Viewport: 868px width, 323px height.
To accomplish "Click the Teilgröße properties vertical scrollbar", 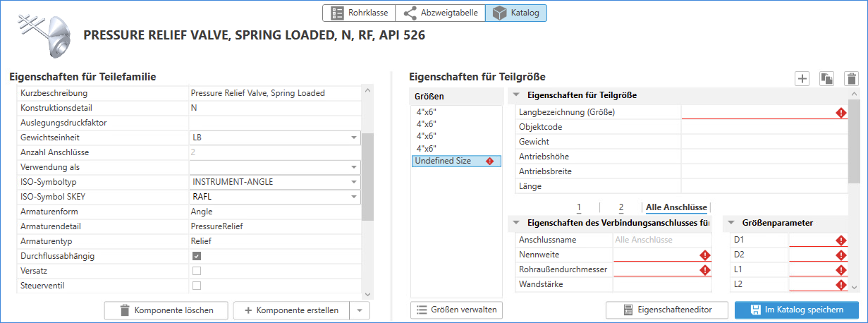I will (854, 140).
